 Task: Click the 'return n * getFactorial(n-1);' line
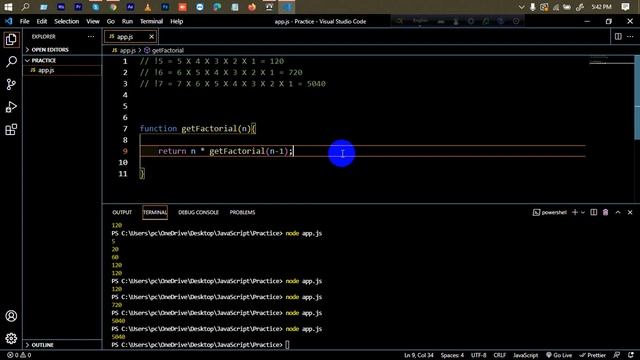point(225,151)
